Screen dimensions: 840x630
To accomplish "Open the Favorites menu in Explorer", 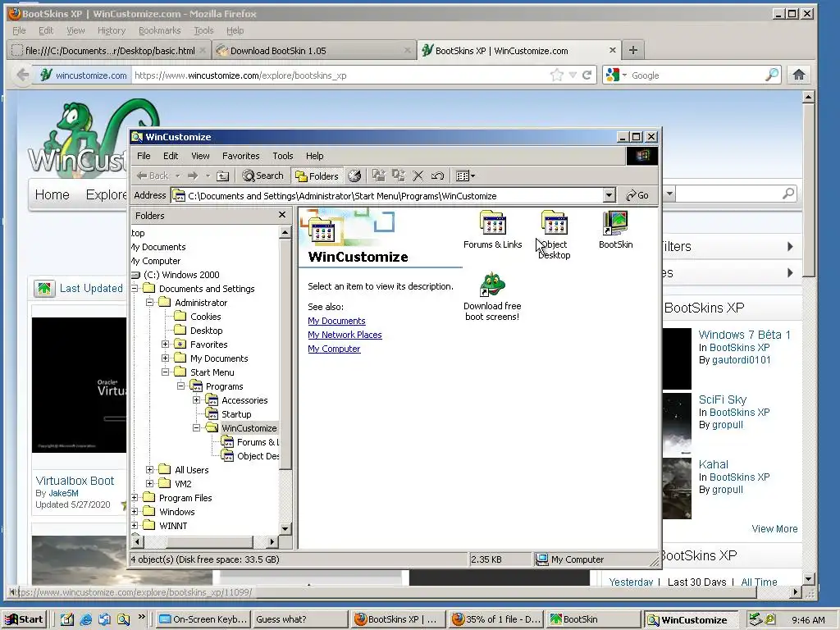I will (x=240, y=156).
